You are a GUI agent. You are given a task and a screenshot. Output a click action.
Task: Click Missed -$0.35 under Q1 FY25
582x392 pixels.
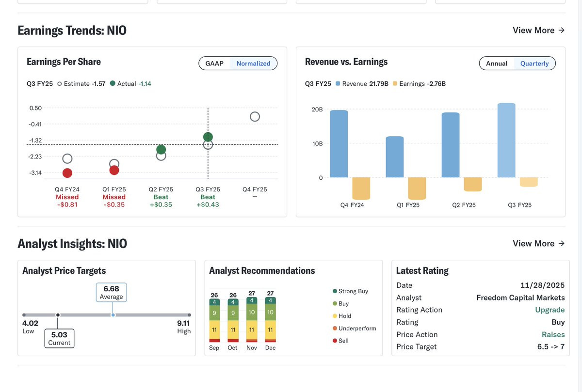click(114, 201)
